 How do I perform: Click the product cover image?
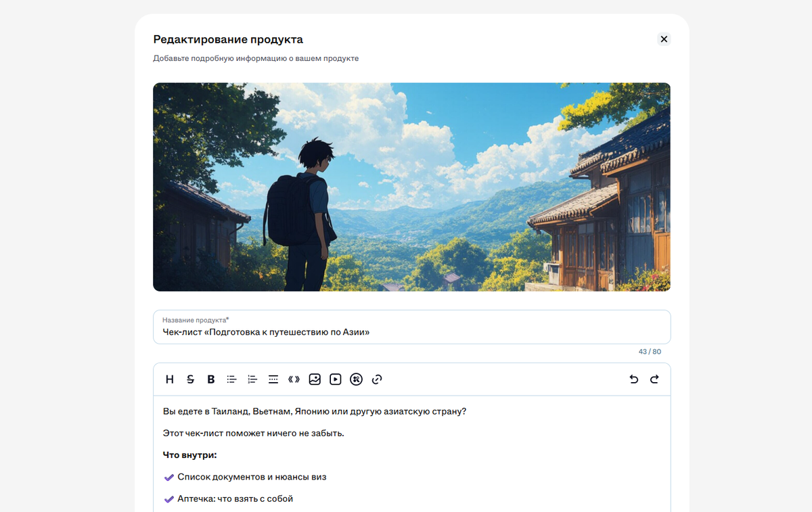coord(411,187)
